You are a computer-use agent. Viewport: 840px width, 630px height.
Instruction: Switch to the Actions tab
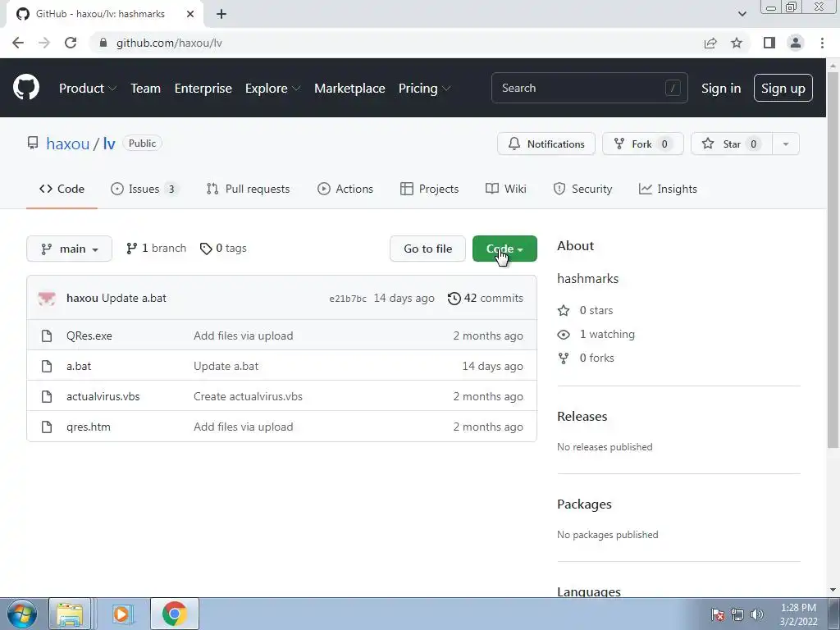tap(345, 189)
